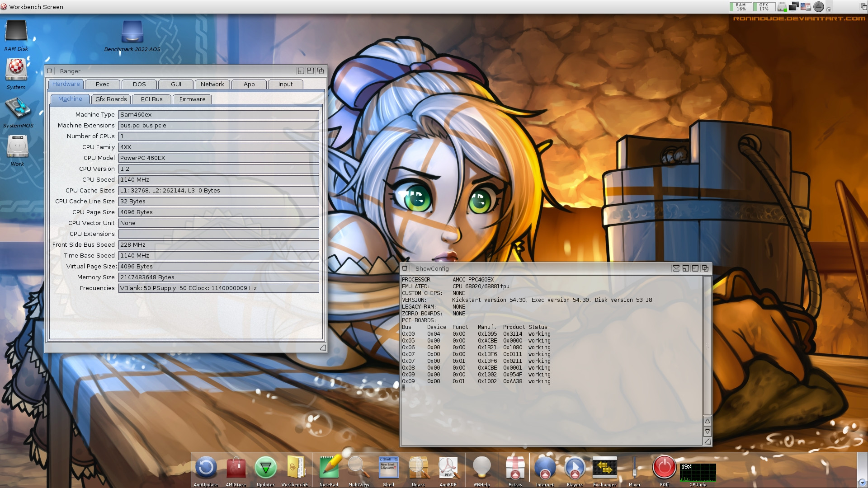Screen dimensions: 868x488
Task: Click the screen depth gadget at top right
Action: pos(863,7)
